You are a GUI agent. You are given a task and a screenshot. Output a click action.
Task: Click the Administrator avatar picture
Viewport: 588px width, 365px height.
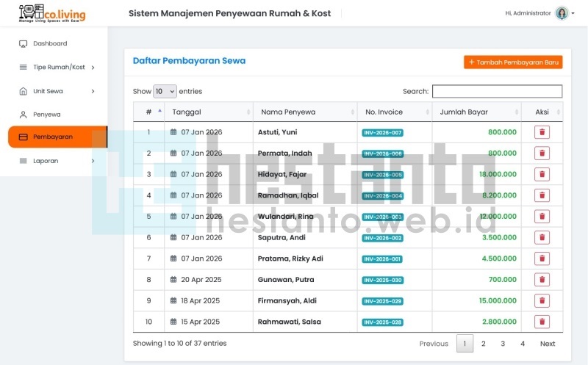click(562, 13)
